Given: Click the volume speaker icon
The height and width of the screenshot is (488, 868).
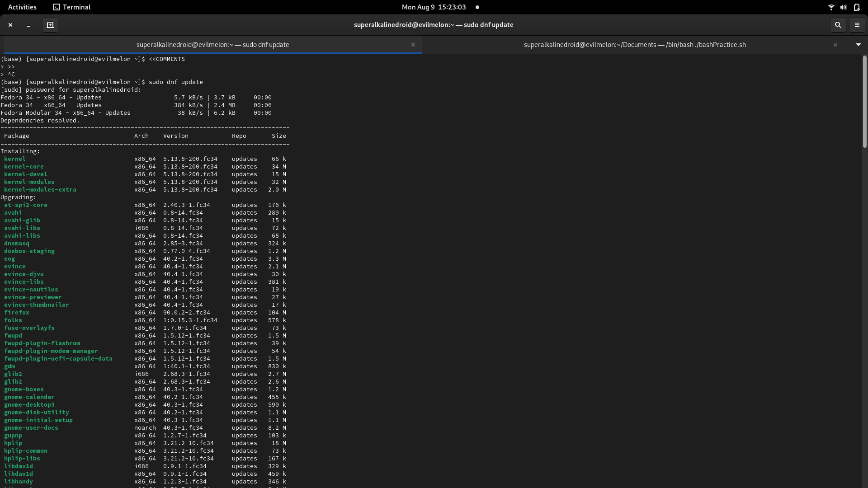Looking at the screenshot, I should [843, 7].
